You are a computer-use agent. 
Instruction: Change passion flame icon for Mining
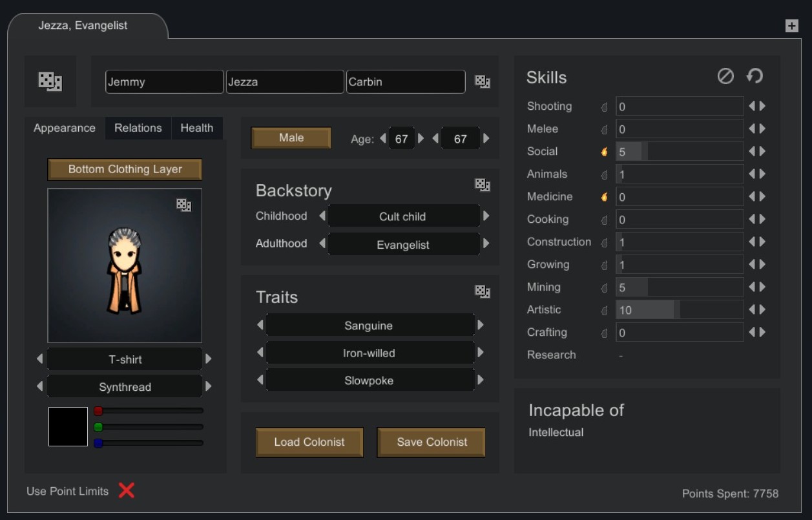tap(604, 287)
